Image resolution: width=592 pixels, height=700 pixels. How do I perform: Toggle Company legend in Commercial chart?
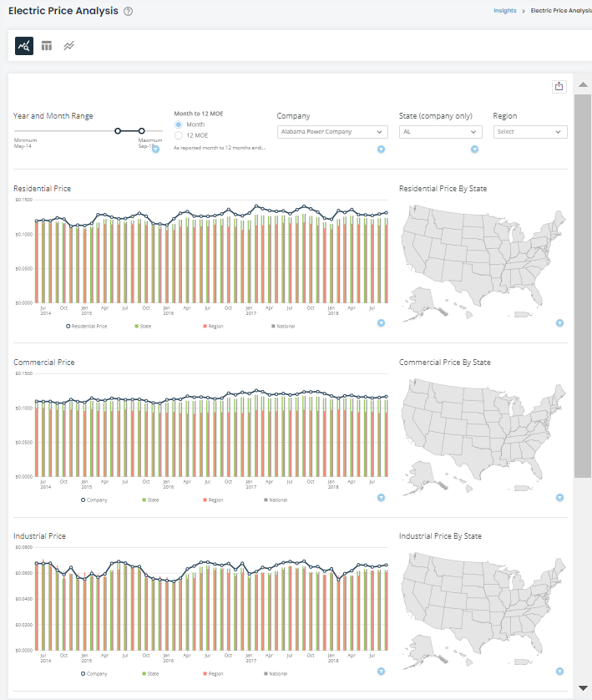pos(94,500)
